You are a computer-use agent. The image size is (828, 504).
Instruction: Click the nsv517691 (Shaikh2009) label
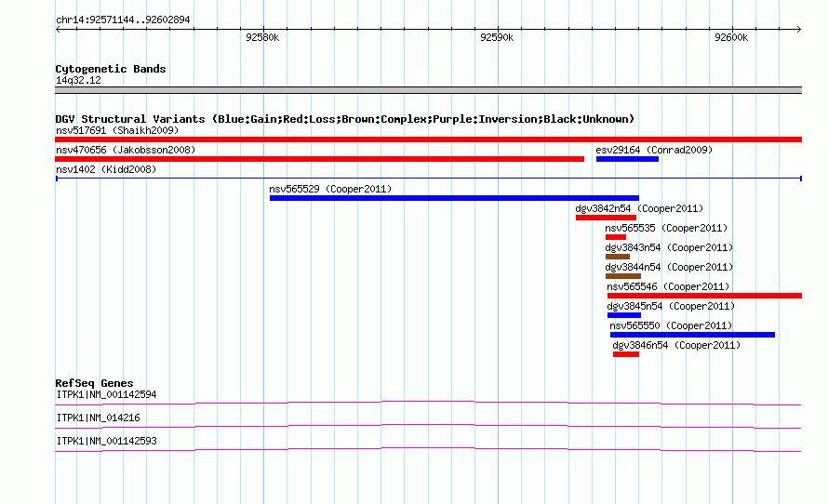pos(117,130)
